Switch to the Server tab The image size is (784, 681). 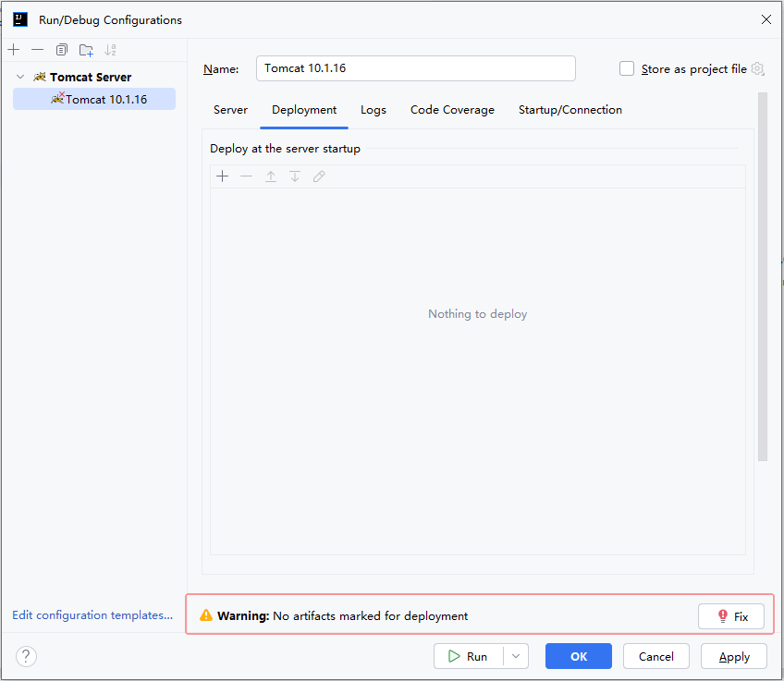(230, 110)
